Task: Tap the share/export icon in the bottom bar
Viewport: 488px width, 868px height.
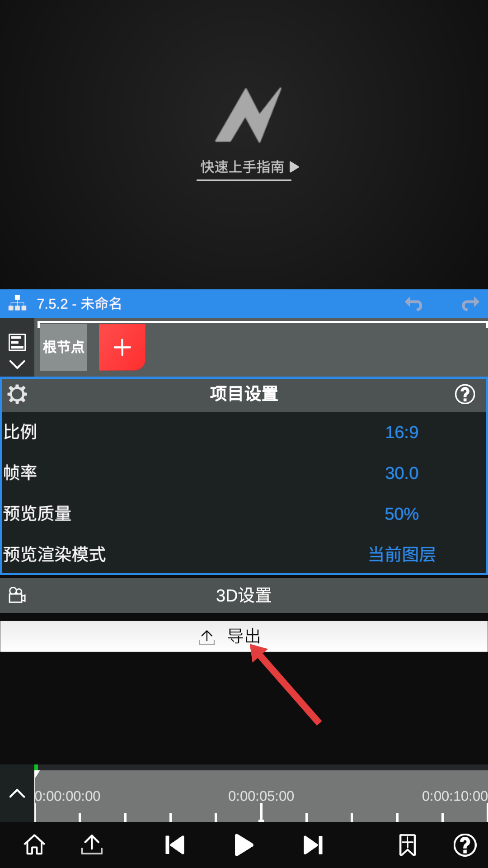Action: click(x=92, y=845)
